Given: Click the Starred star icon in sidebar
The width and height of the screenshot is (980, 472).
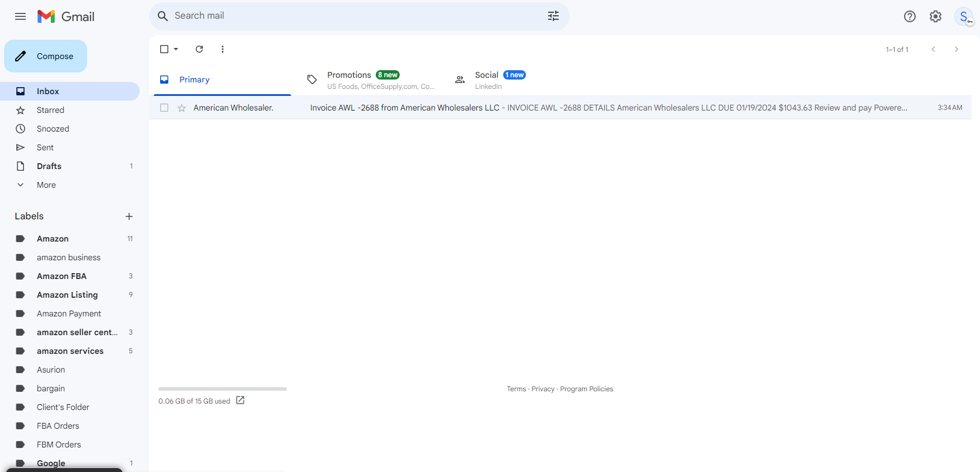Looking at the screenshot, I should tap(20, 110).
